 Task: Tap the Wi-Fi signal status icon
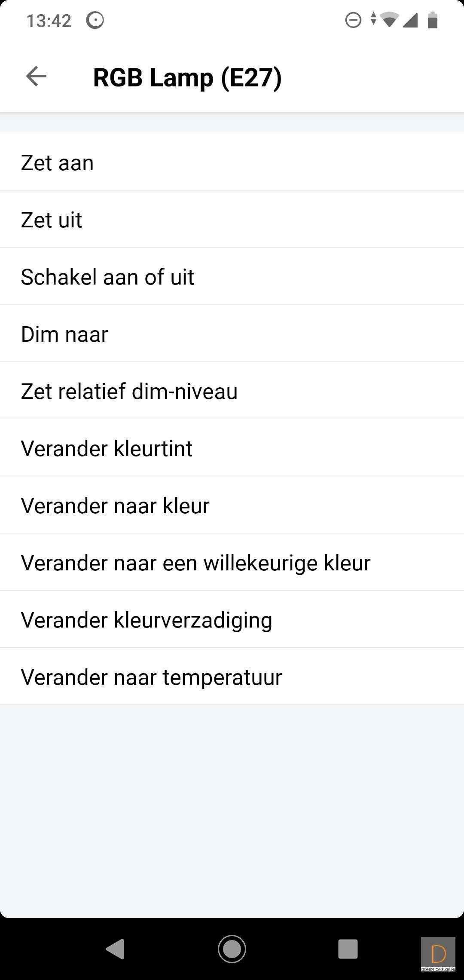pyautogui.click(x=389, y=20)
